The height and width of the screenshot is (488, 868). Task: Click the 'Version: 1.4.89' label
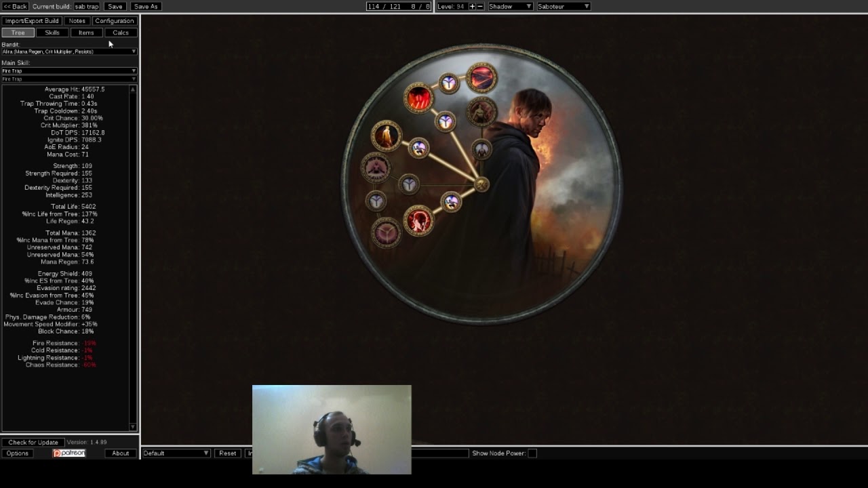click(87, 442)
